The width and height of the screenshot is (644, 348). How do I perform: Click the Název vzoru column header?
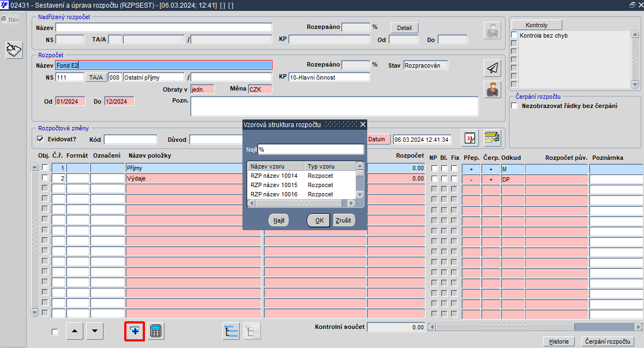[x=276, y=166]
